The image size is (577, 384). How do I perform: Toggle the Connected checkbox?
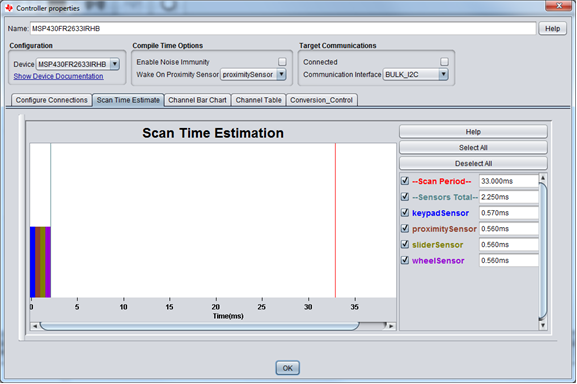click(444, 62)
